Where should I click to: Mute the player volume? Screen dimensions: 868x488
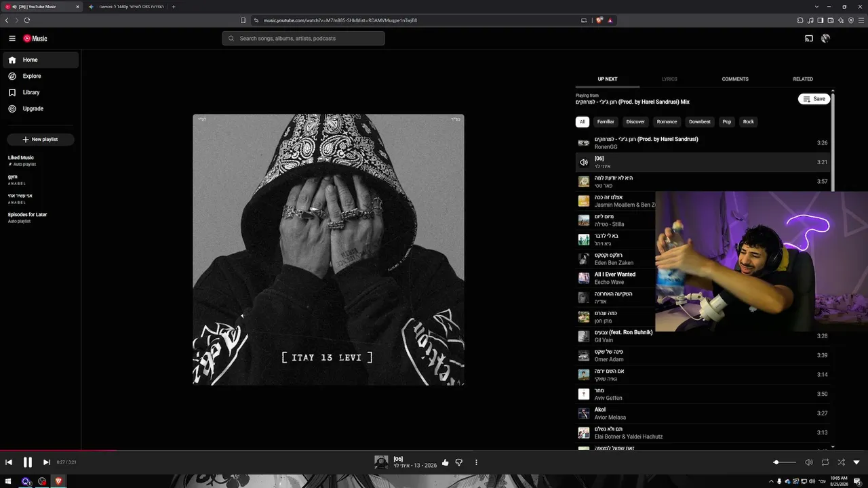click(809, 462)
